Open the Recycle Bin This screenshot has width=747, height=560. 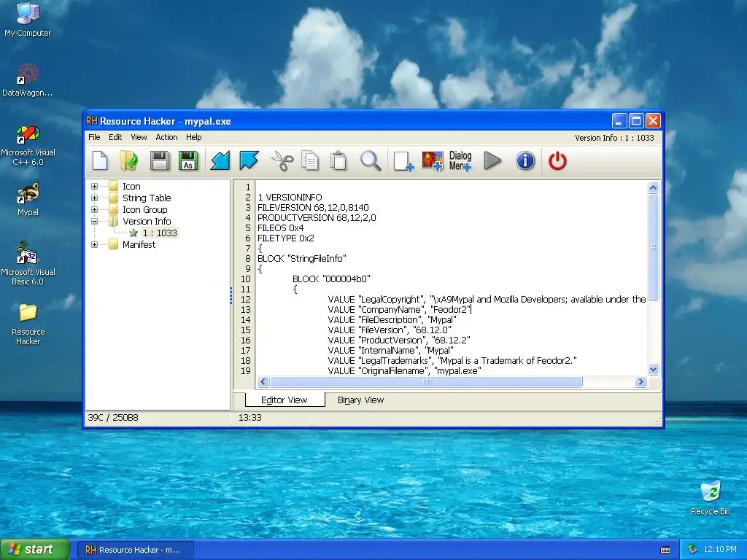click(711, 498)
